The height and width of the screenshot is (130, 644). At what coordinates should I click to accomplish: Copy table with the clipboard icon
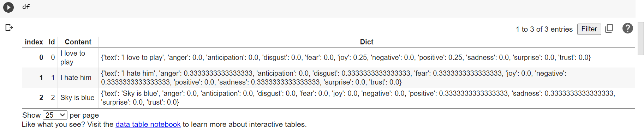pyautogui.click(x=609, y=29)
